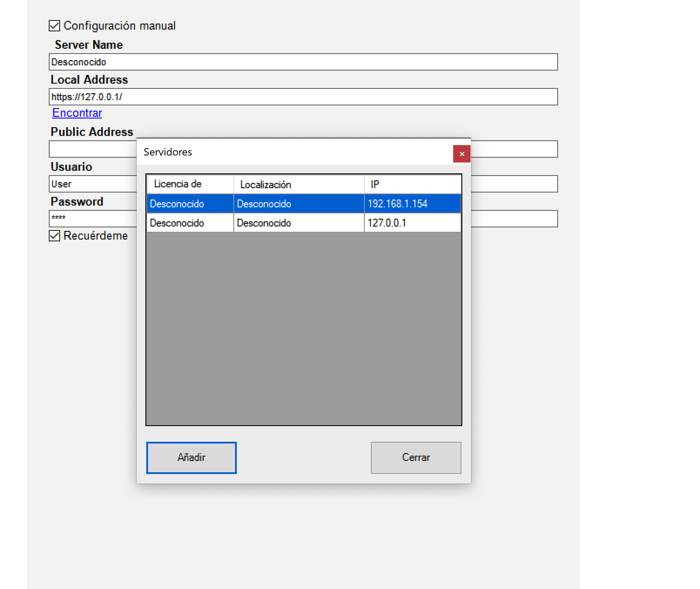Select the Usuario input field
The height and width of the screenshot is (589, 700).
(x=92, y=184)
